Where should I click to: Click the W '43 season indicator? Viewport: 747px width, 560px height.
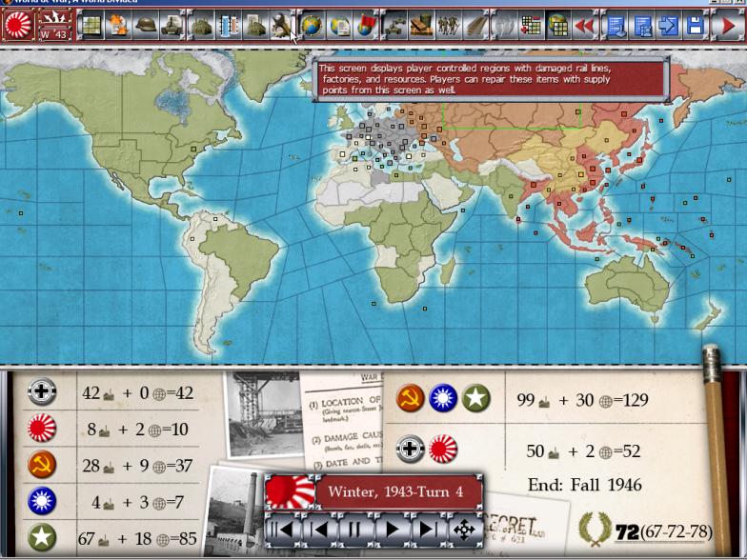pos(53,25)
